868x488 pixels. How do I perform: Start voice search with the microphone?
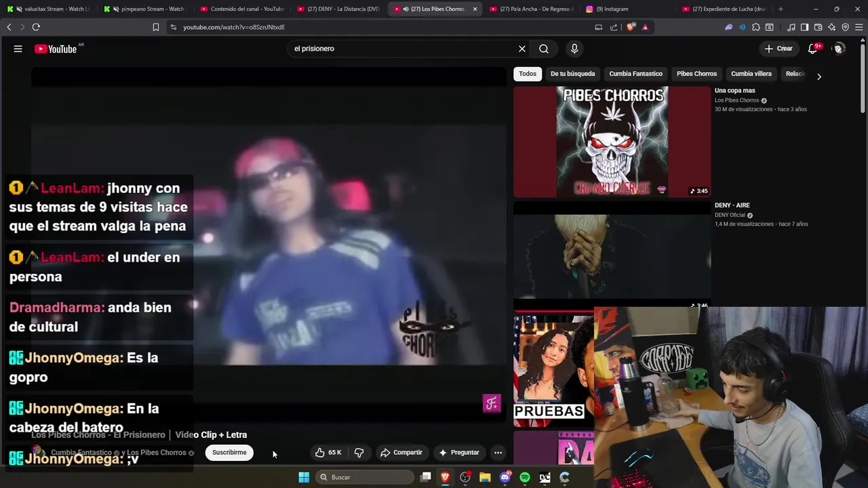point(574,49)
